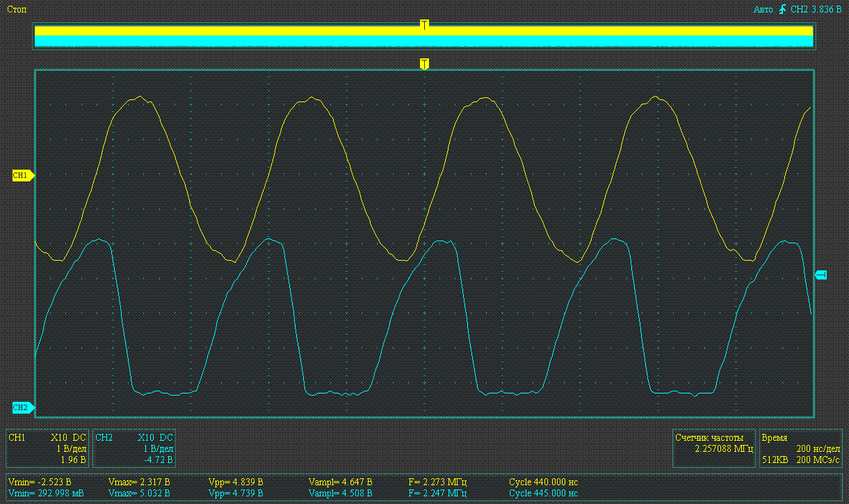
Task: Click the CH1 offset value "1.96 В"
Action: tap(73, 460)
